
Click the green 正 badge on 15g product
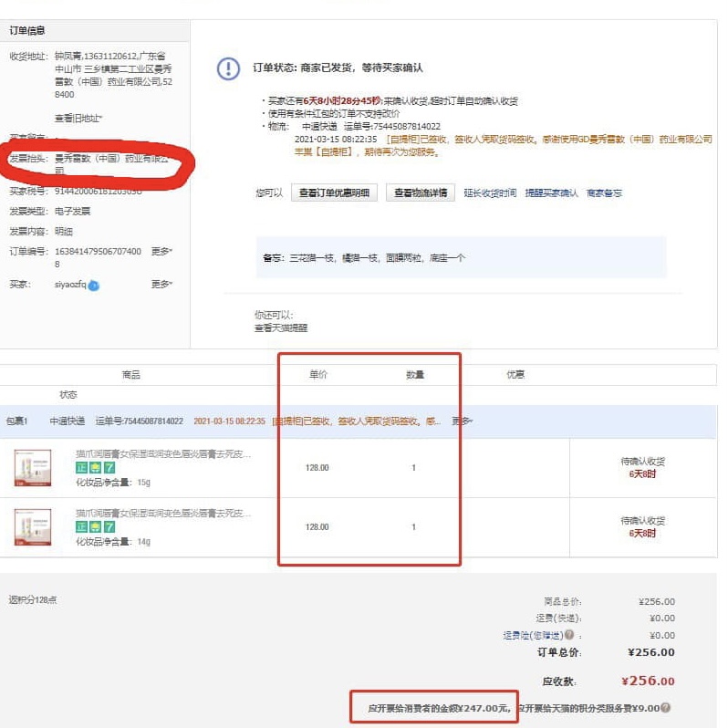pos(82,467)
